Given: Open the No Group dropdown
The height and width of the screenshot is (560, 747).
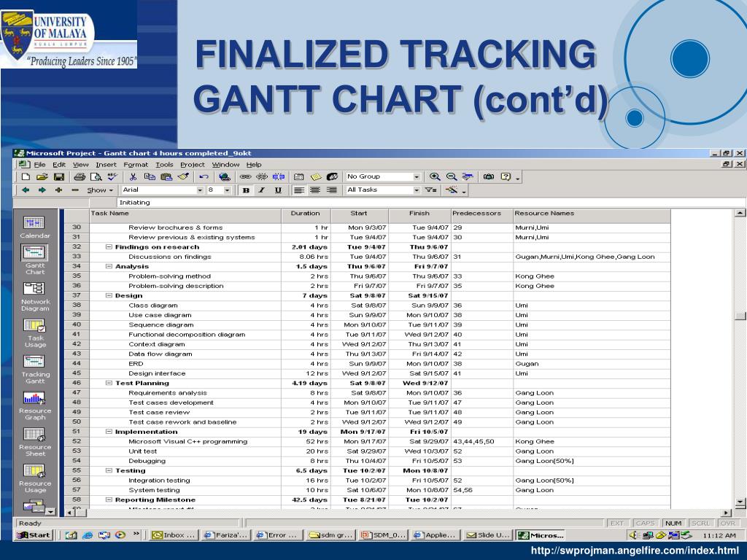Looking at the screenshot, I should click(417, 176).
